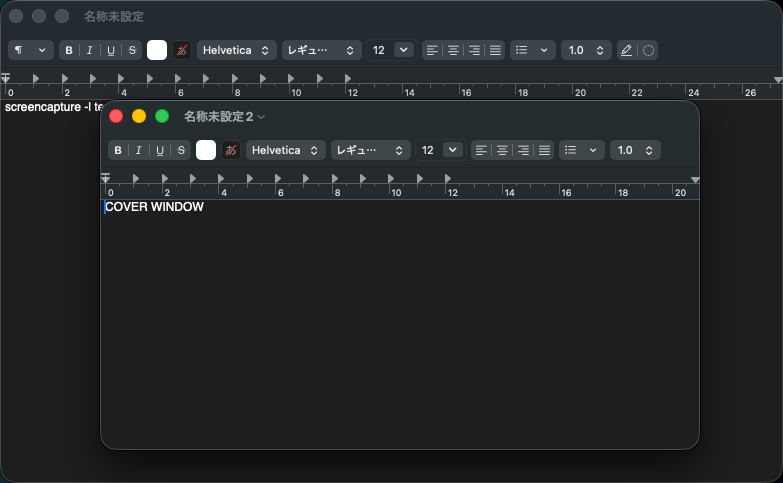The width and height of the screenshot is (783, 483).
Task: Toggle Strikethrough in the back 名称未設定 window
Action: (x=132, y=50)
